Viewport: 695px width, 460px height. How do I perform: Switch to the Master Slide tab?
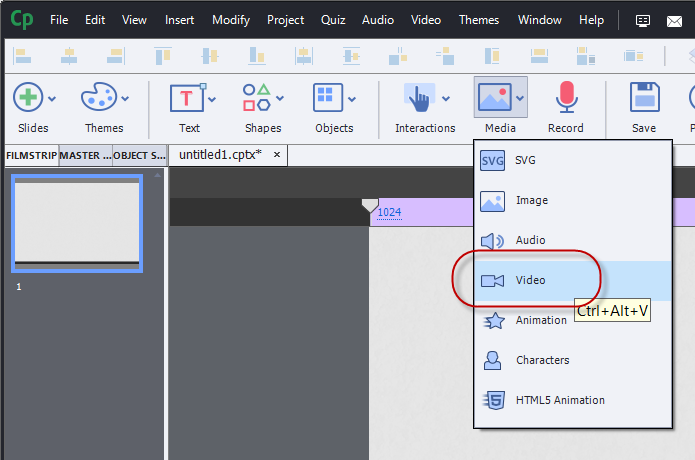[84, 156]
